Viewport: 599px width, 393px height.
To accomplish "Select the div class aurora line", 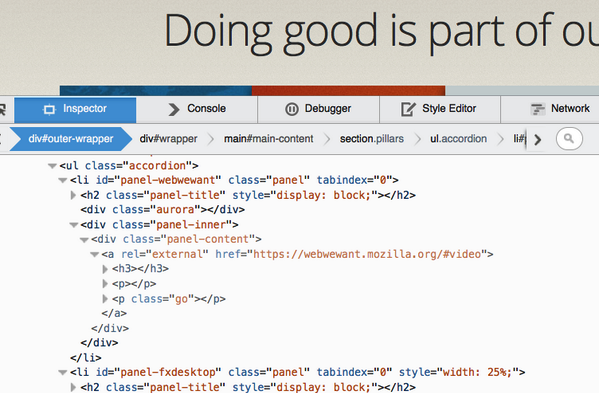I will 162,210.
